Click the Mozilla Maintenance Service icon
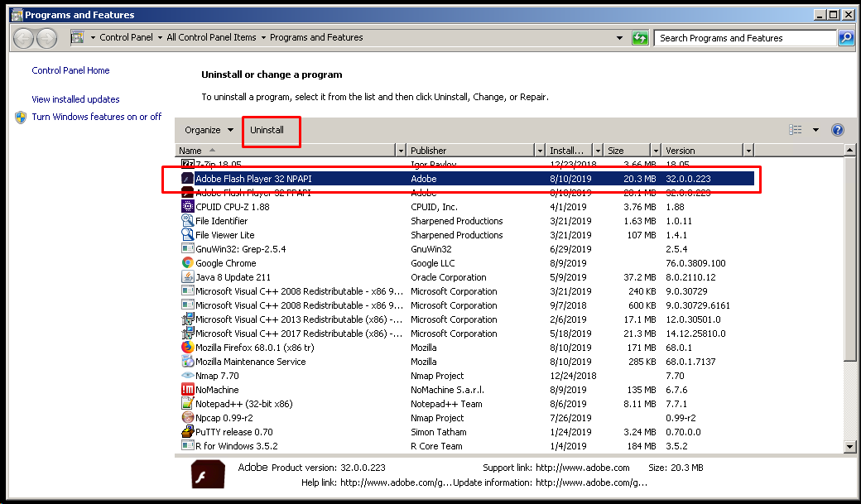Viewport: 861px width, 504px height. [x=188, y=362]
